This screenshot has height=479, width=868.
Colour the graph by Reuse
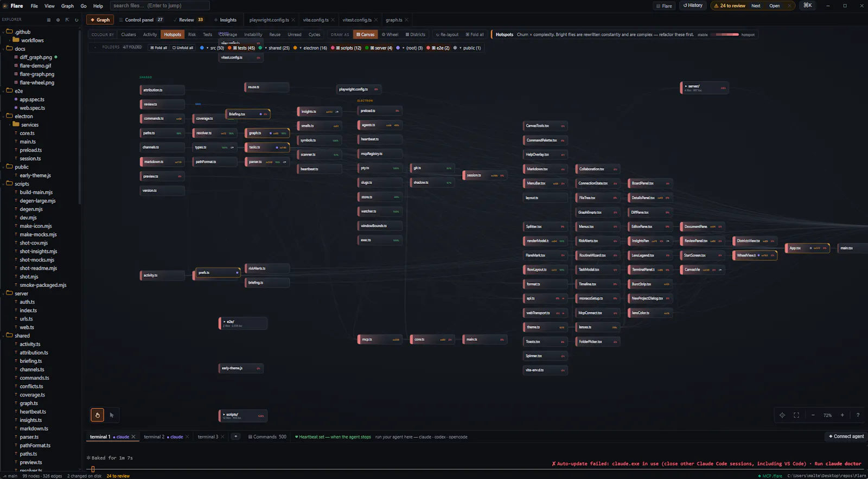click(275, 34)
